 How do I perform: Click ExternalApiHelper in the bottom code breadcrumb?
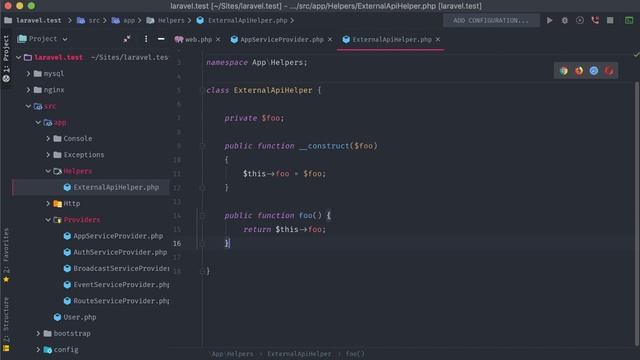pyautogui.click(x=299, y=354)
